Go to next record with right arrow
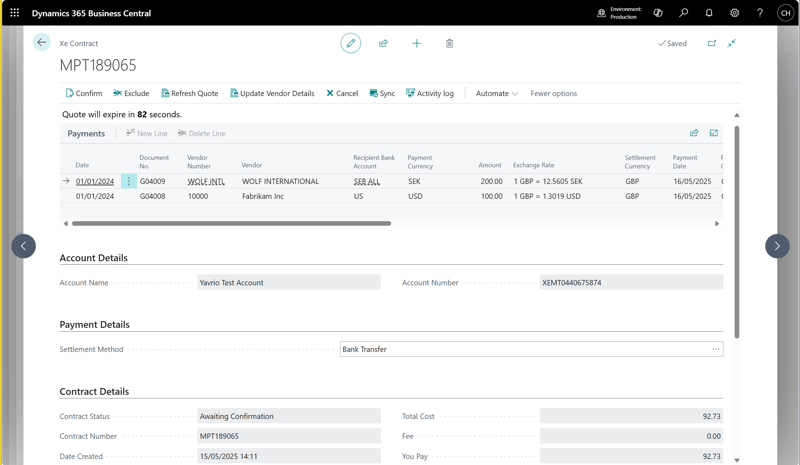Image resolution: width=800 pixels, height=465 pixels. [x=777, y=246]
